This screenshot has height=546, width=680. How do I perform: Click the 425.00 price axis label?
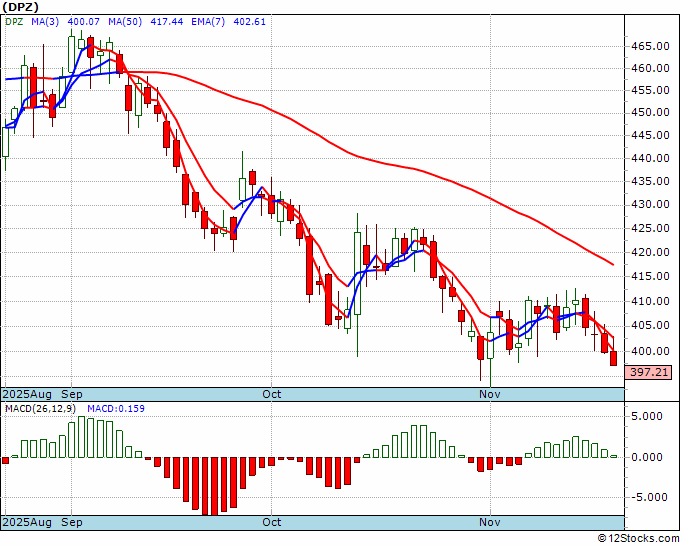click(x=649, y=228)
